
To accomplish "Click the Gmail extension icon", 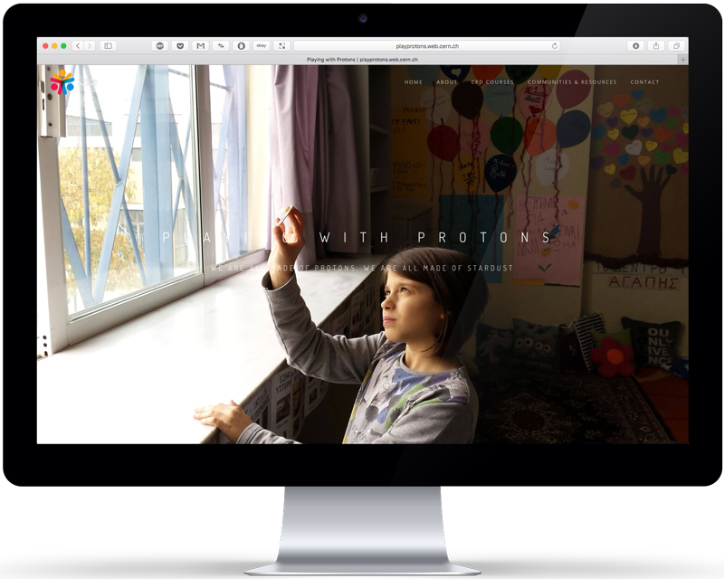I will [x=200, y=45].
